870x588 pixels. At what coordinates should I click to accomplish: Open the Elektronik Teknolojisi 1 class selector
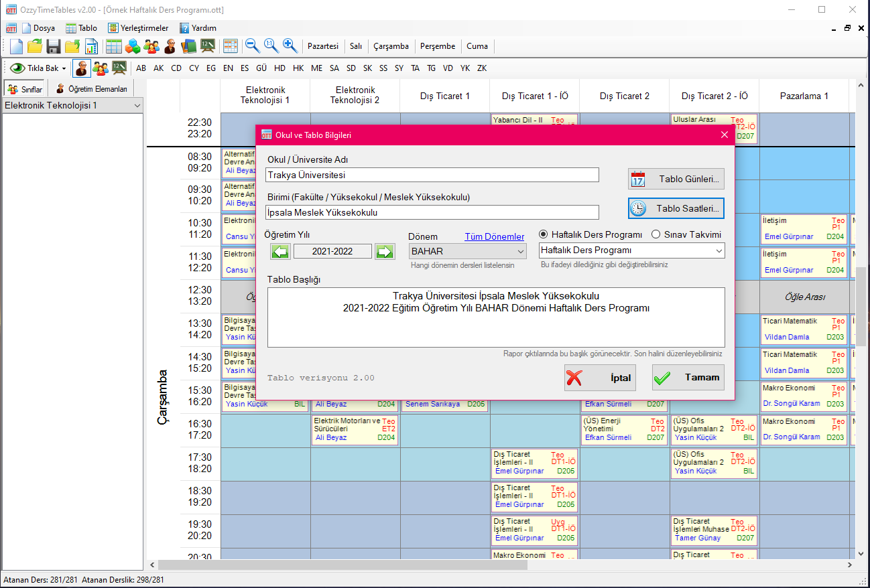pos(72,104)
